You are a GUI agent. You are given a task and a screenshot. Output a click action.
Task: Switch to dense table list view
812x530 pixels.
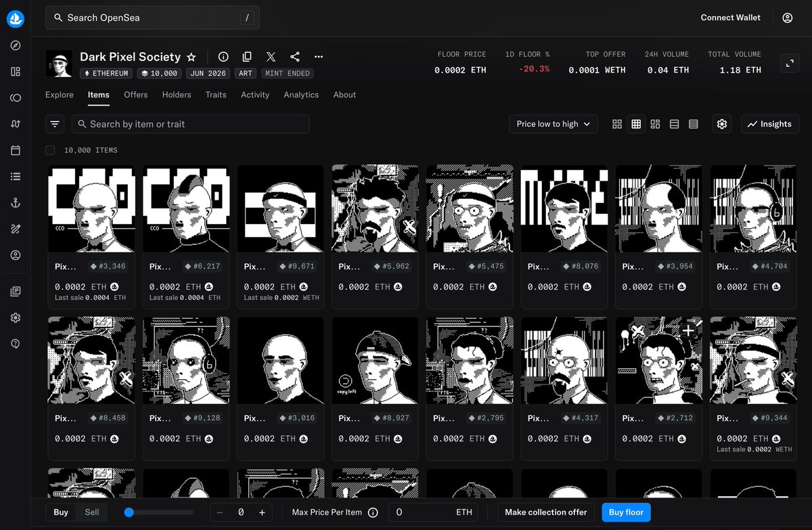pos(693,124)
